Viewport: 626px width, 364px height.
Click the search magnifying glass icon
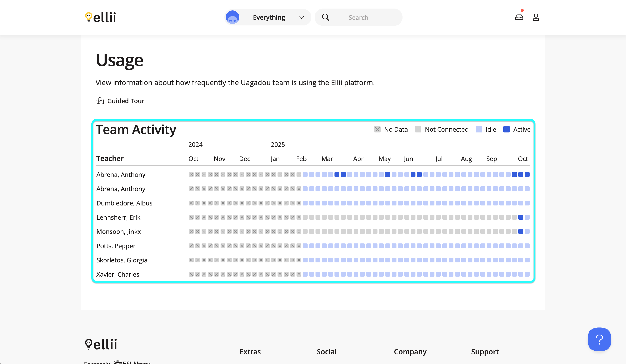point(326,17)
